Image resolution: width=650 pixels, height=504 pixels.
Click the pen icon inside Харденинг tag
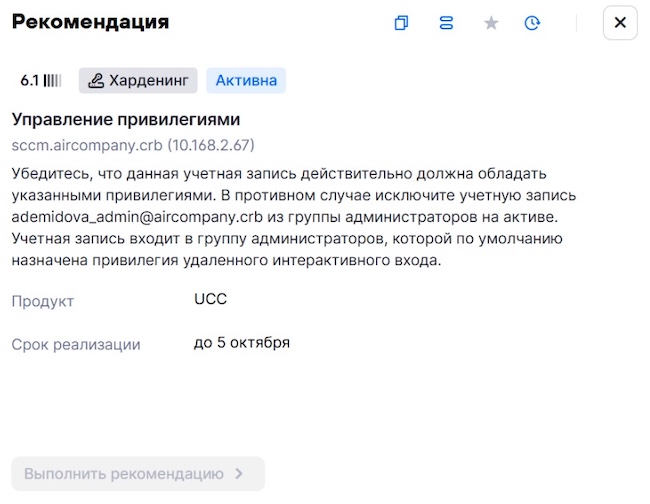coord(97,81)
